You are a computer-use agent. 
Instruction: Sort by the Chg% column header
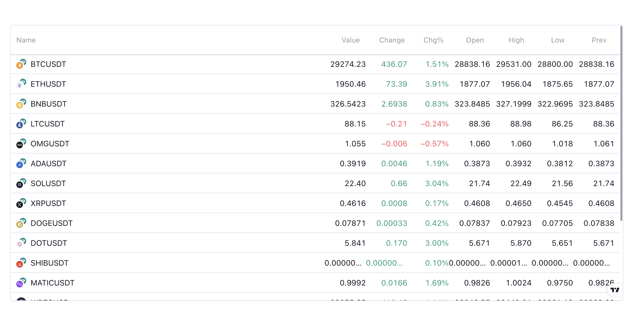point(433,40)
